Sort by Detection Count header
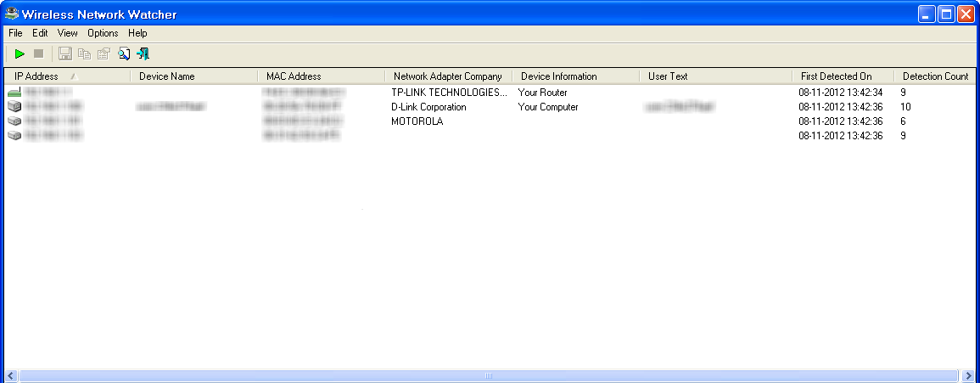The height and width of the screenshot is (383, 980). point(935,76)
